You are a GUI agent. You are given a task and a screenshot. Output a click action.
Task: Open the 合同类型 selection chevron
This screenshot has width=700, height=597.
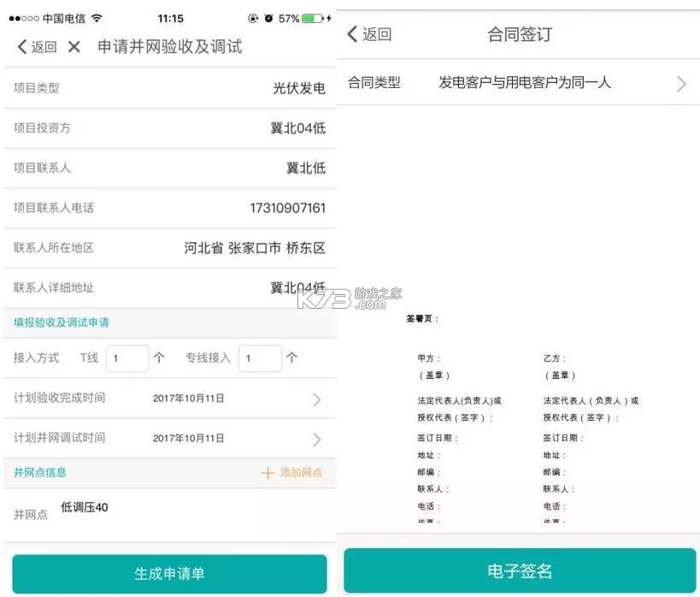[x=680, y=84]
